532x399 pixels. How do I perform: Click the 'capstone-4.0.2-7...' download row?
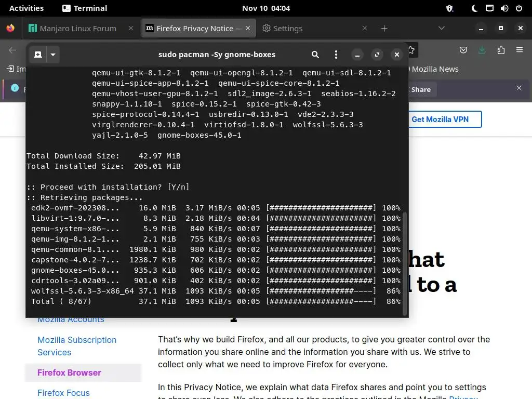[x=216, y=260]
